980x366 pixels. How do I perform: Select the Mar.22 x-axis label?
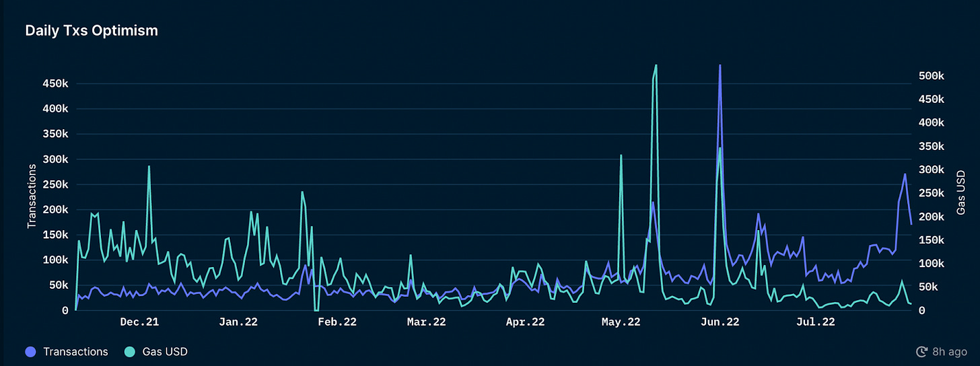(427, 322)
